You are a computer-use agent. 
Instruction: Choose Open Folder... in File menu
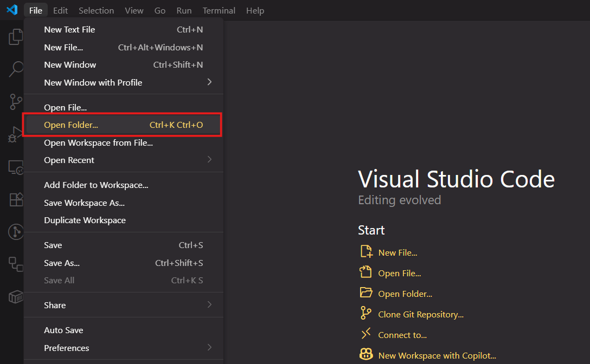[124, 125]
